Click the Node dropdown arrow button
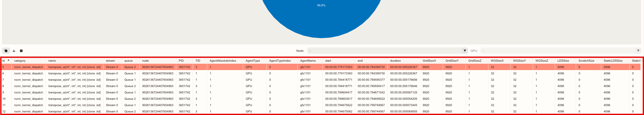 (464, 51)
